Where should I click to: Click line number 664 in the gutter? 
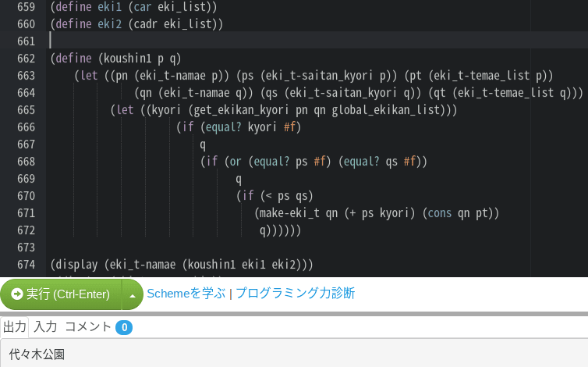(26, 93)
